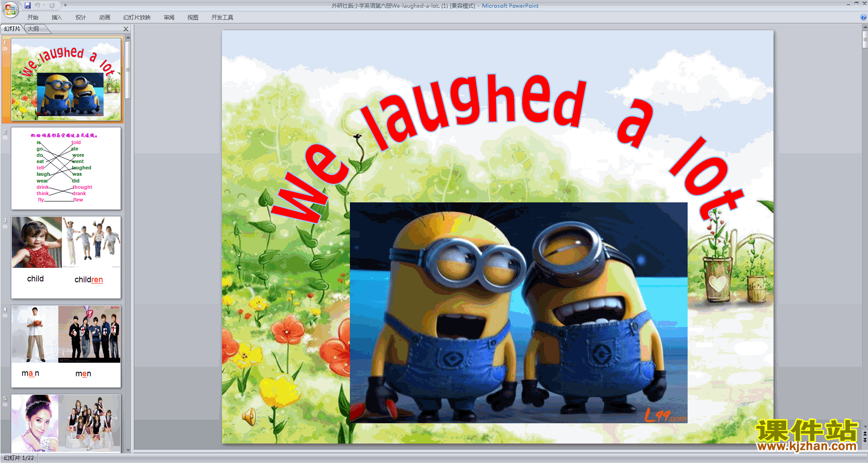Click animation star icon beside slide 1
The image size is (868, 463).
click(x=5, y=49)
